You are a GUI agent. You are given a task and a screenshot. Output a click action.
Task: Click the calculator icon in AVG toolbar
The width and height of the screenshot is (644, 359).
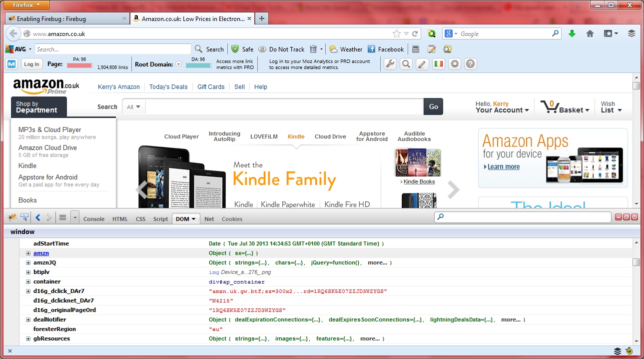click(x=416, y=49)
